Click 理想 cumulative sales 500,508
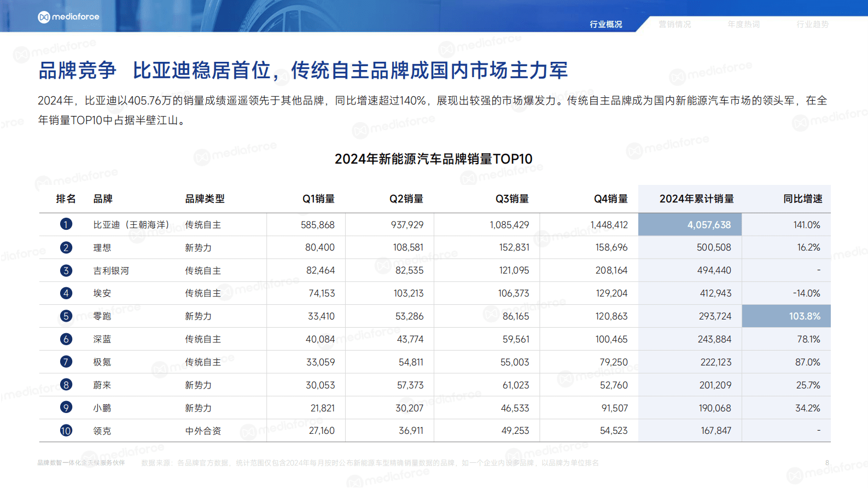 (714, 248)
